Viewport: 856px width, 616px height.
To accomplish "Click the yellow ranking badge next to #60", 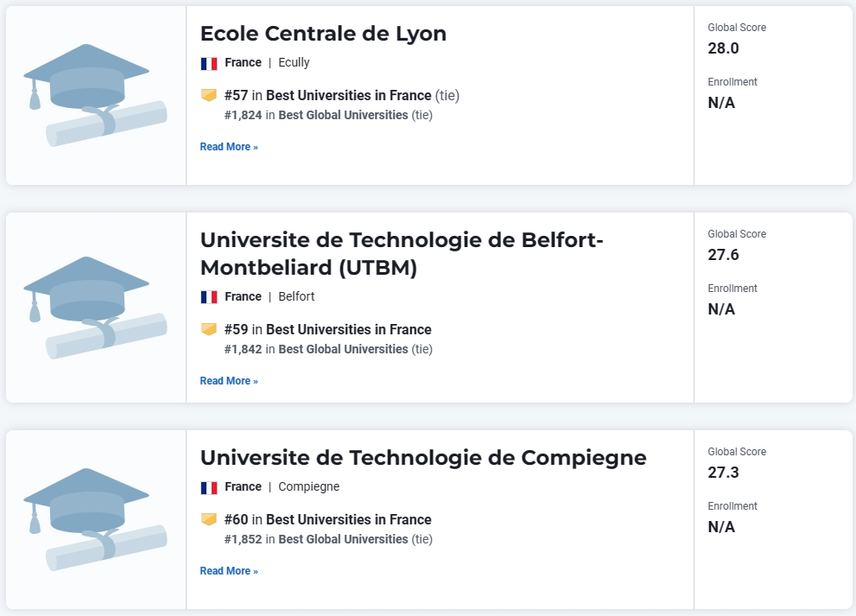I will coord(208,518).
